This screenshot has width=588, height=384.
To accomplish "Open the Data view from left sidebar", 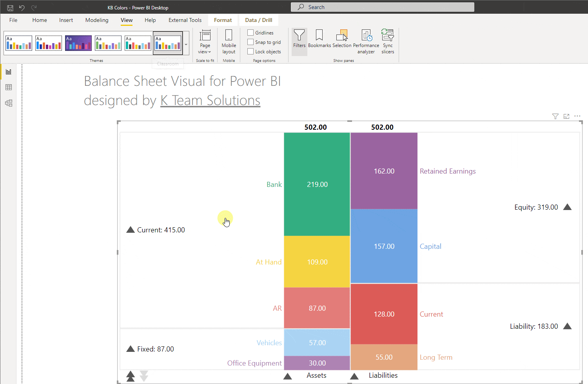I will pos(9,87).
